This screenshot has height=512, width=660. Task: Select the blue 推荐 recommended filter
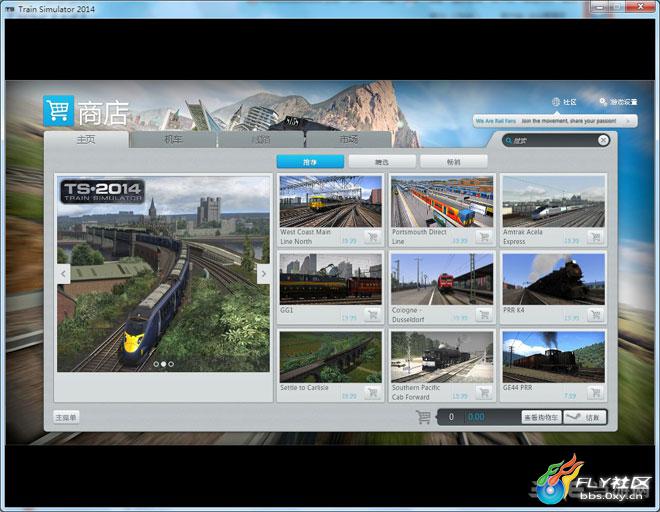310,162
